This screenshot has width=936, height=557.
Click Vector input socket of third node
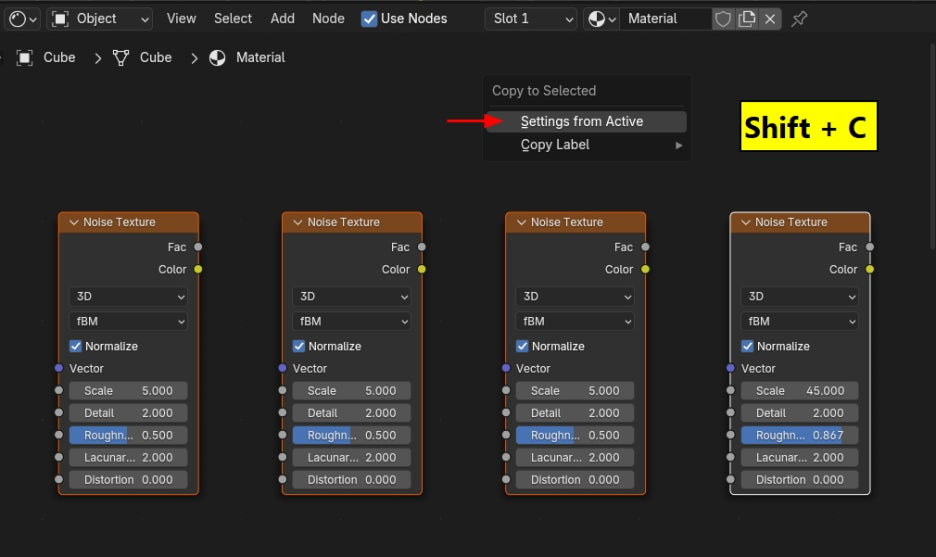coord(506,368)
